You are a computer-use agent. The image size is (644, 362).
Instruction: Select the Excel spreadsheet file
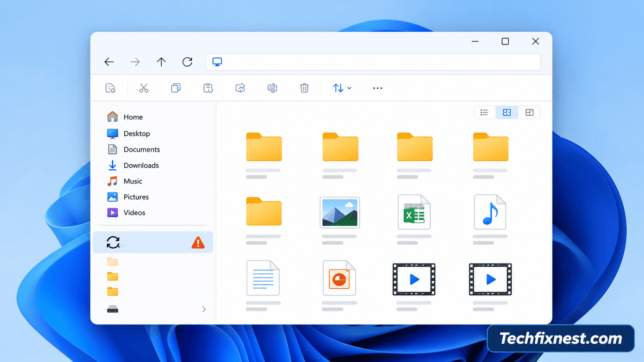tap(414, 212)
